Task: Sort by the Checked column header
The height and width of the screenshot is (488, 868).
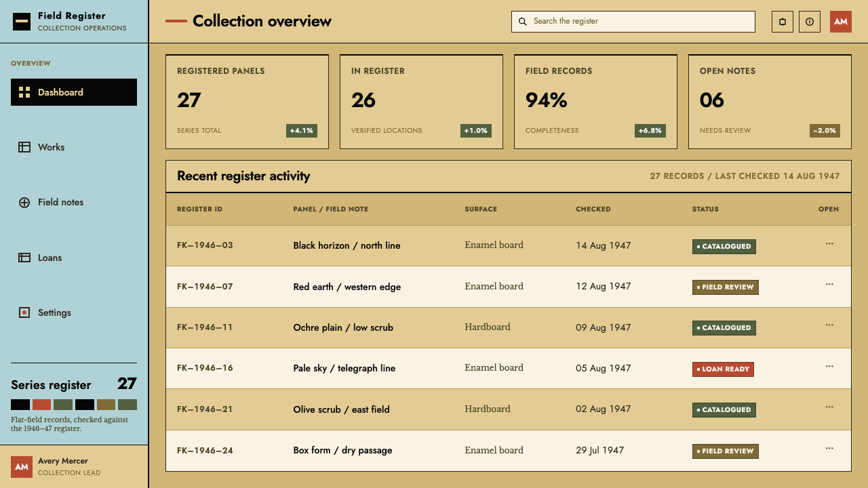Action: 593,209
